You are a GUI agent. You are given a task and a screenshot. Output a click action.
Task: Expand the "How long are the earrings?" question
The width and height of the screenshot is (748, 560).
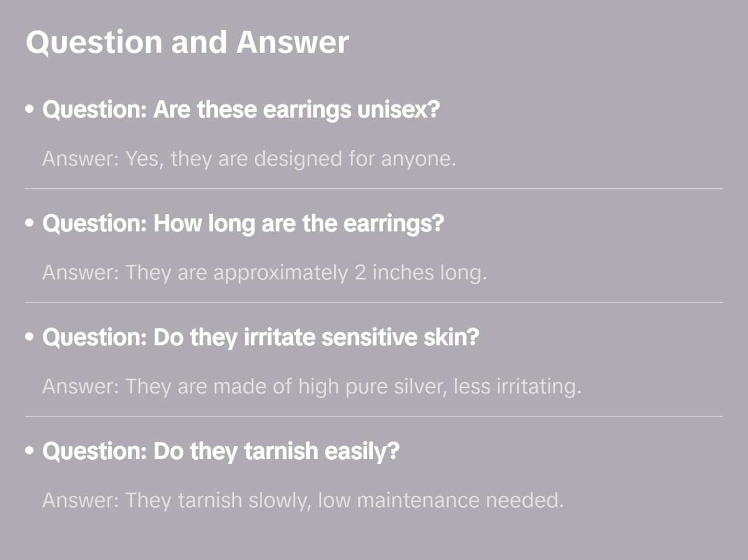tap(243, 223)
